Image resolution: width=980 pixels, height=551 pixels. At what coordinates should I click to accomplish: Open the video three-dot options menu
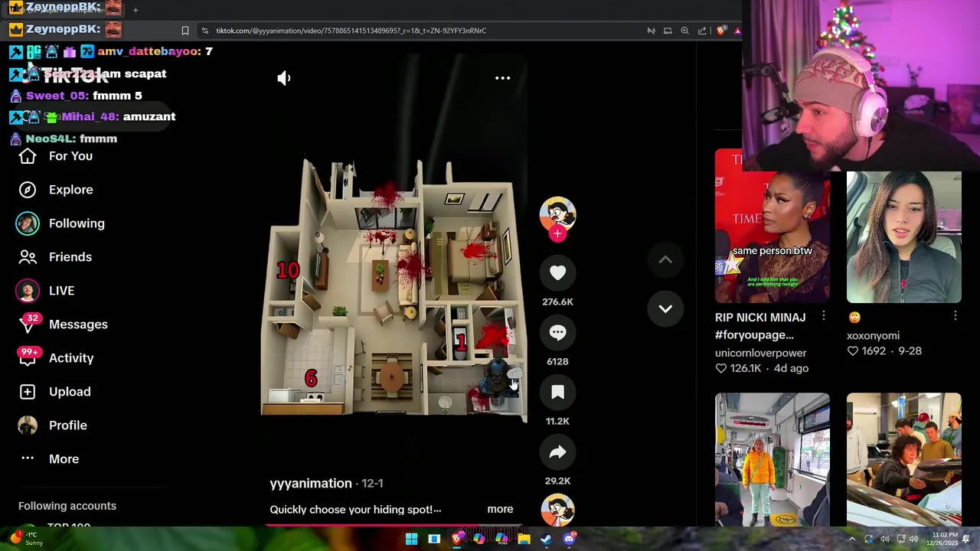[502, 78]
